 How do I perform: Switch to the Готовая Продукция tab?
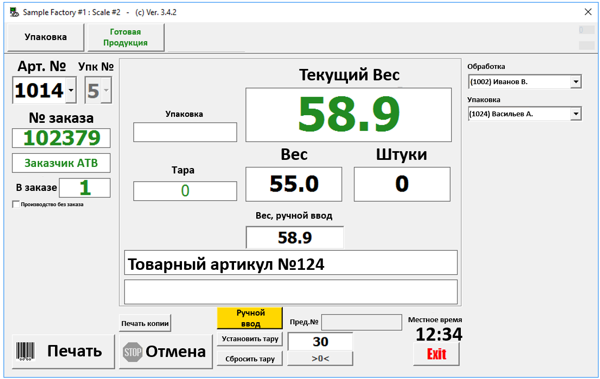click(126, 37)
